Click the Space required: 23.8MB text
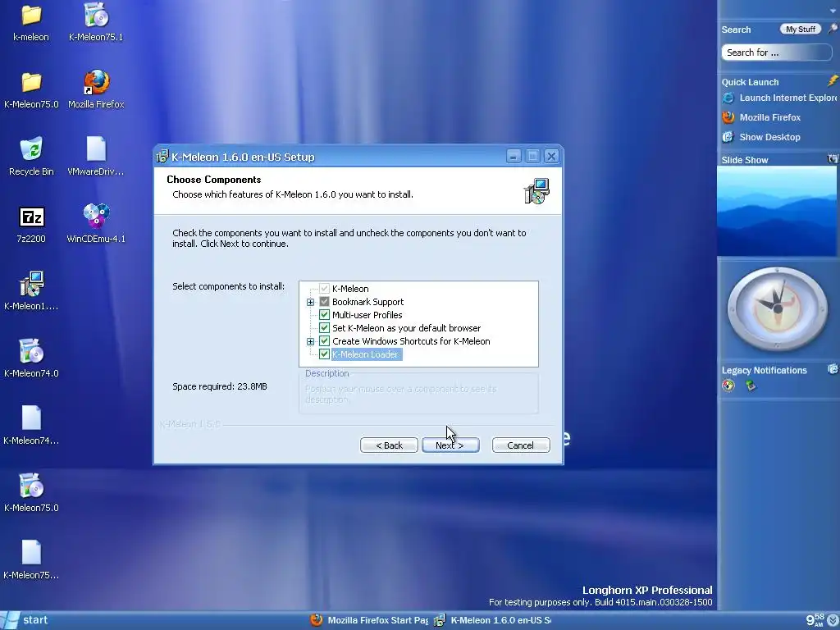 (220, 386)
